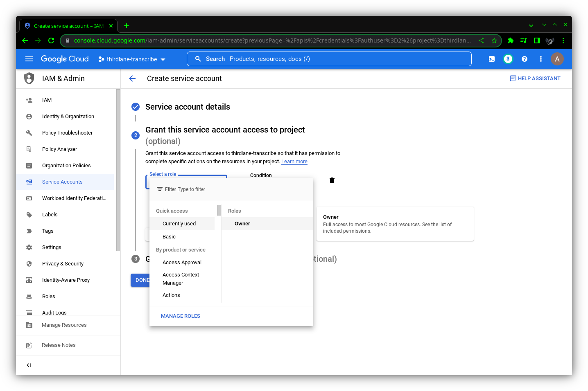This screenshot has width=588, height=391.
Task: Collapse the side navigation panel arrow
Action: click(x=29, y=365)
